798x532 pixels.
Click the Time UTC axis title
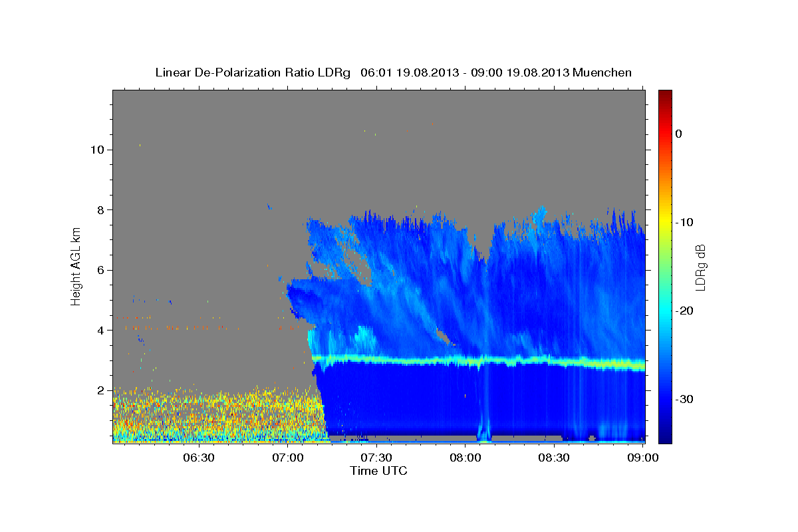coord(378,471)
